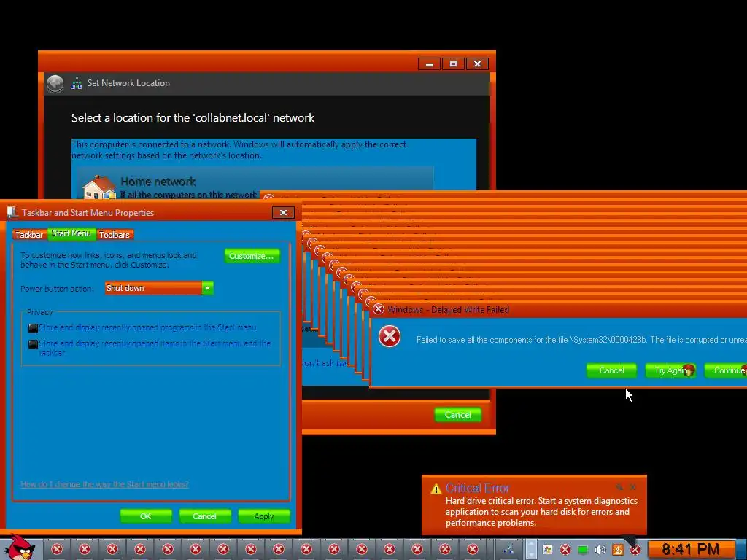Switch to the Taskbar tab
Screen dimensions: 747x560
[x=29, y=234]
